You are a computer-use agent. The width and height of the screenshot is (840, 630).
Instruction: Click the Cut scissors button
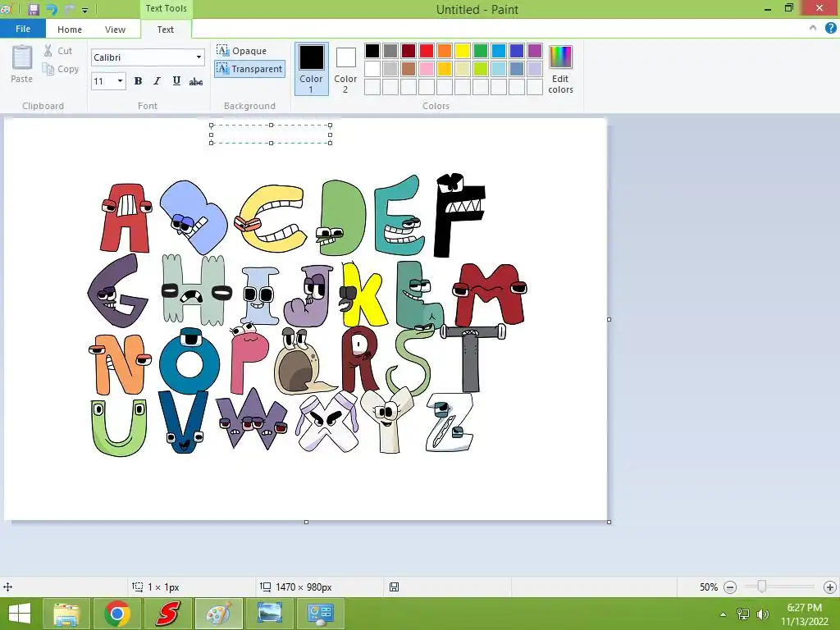click(58, 51)
